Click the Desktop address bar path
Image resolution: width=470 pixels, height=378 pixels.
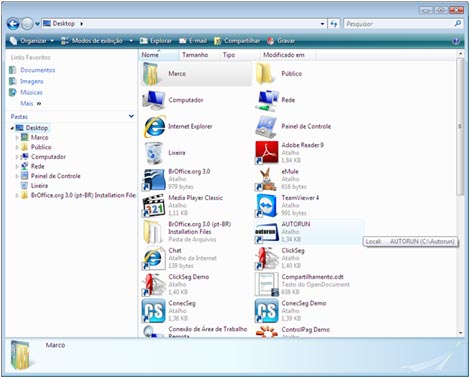pos(63,24)
